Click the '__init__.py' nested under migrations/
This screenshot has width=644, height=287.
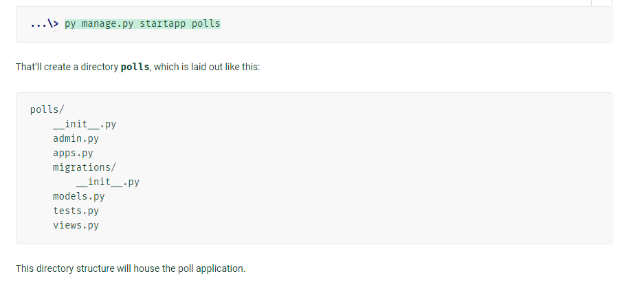pyautogui.click(x=108, y=182)
